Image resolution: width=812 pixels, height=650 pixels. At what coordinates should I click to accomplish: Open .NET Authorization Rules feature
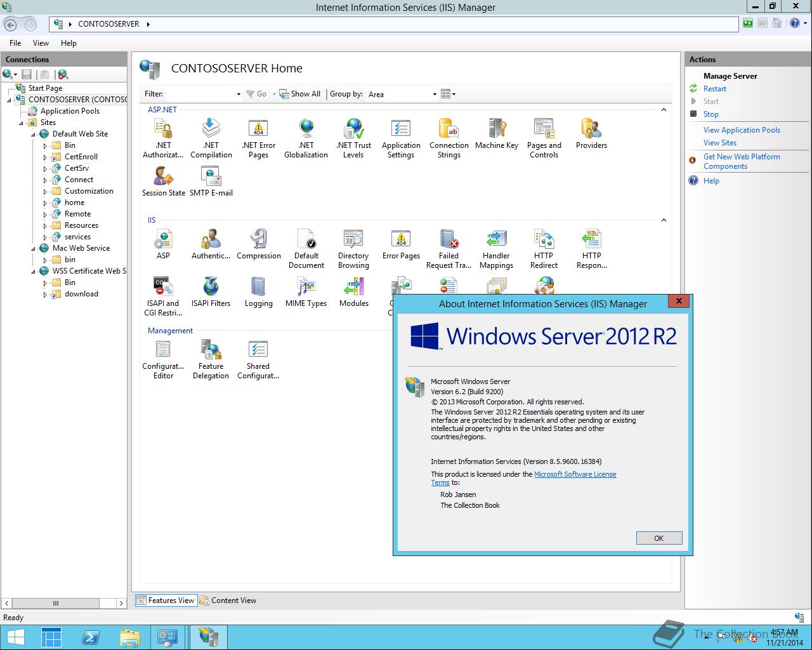click(x=163, y=138)
